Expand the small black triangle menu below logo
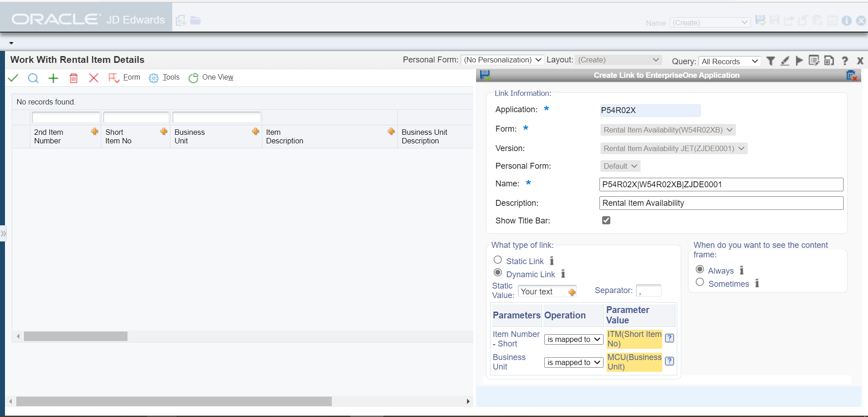This screenshot has width=868, height=417. [x=11, y=43]
